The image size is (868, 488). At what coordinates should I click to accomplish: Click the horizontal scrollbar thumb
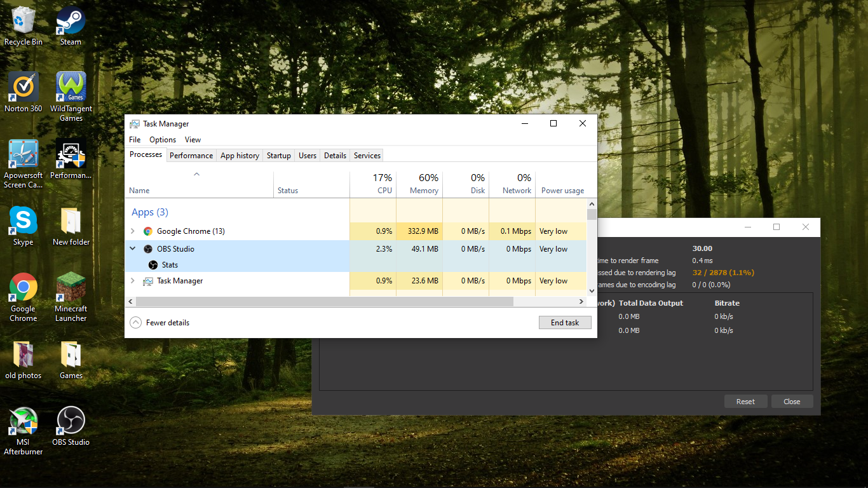(x=325, y=301)
